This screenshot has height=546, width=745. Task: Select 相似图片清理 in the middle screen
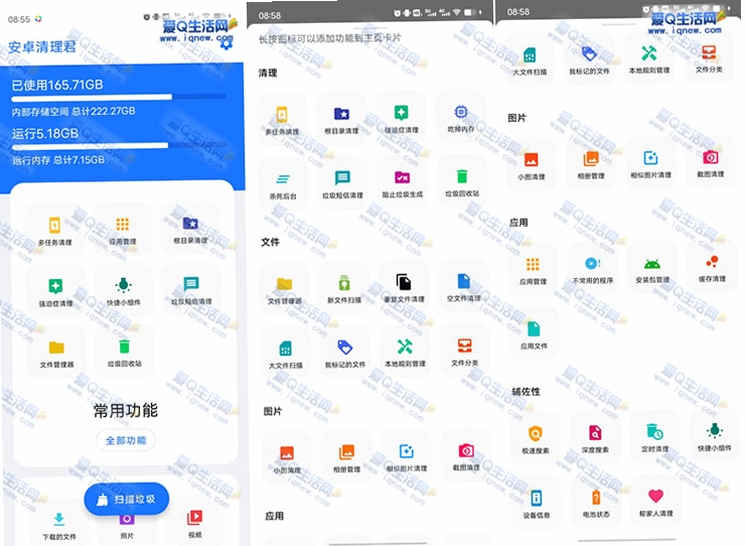click(x=407, y=456)
